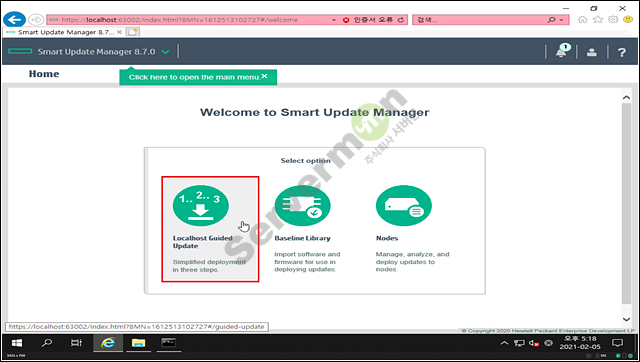Image resolution: width=640 pixels, height=362 pixels.
Task: Open network icon in system tray
Action: click(519, 343)
